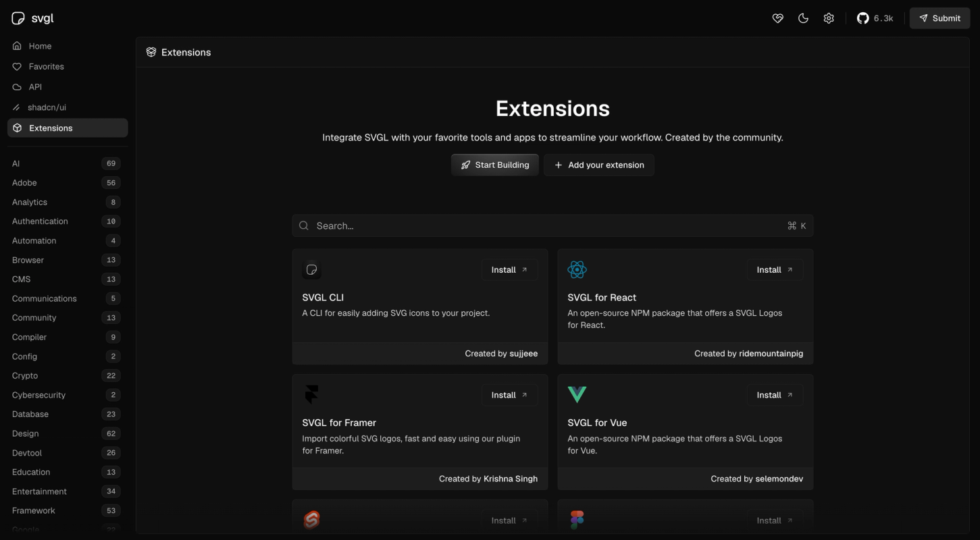This screenshot has height=540, width=980.
Task: Select Database category
Action: point(66,414)
